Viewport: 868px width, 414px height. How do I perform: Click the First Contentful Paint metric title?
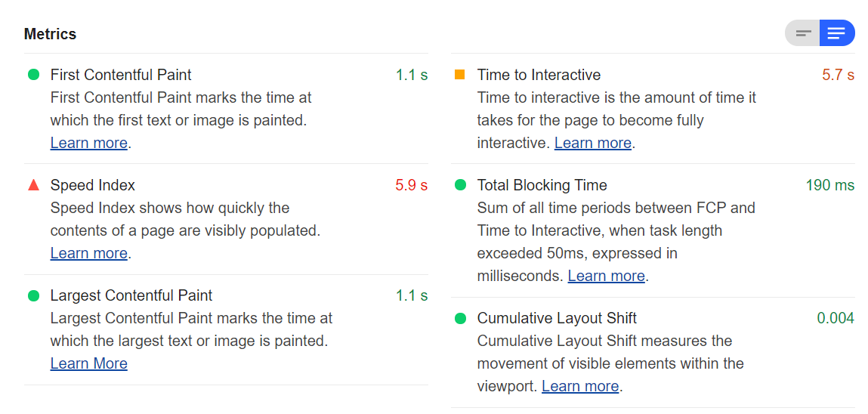(x=121, y=75)
